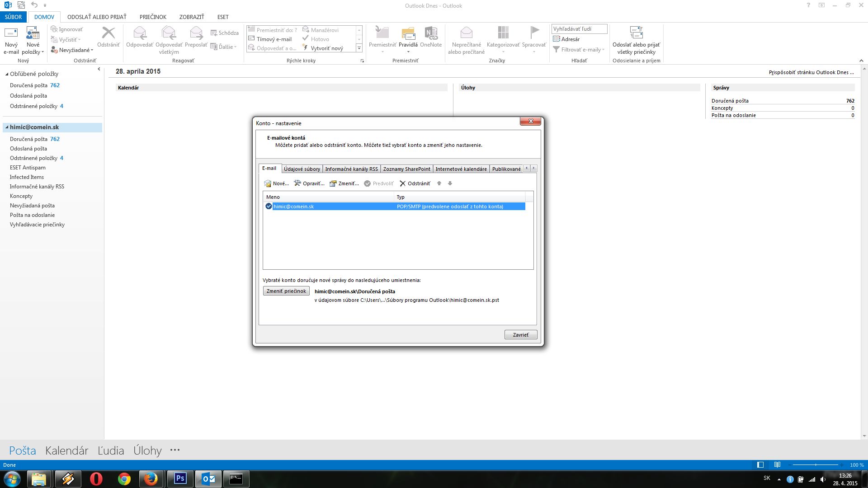Screen dimensions: 868x488
Task: Collapse the folder pane
Action: (x=99, y=69)
